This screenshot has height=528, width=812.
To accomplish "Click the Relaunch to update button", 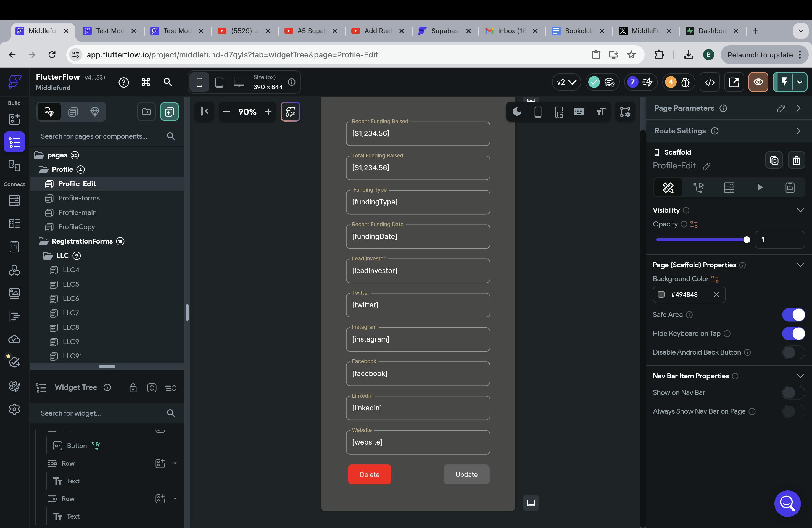I will pyautogui.click(x=760, y=55).
